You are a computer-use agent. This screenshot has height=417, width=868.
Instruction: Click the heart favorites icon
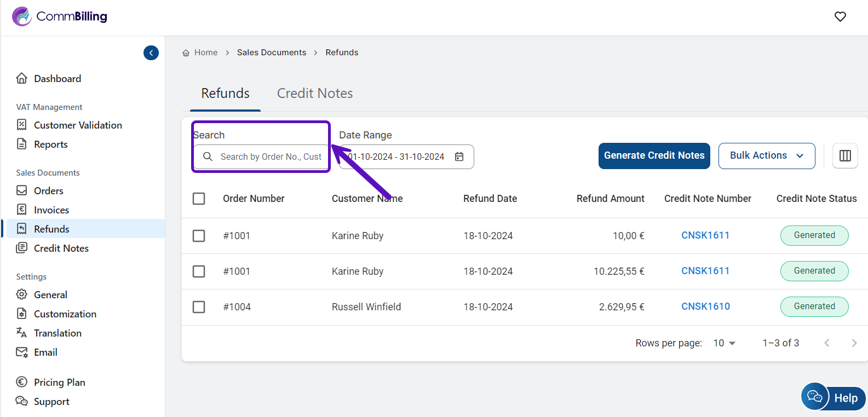(x=840, y=17)
